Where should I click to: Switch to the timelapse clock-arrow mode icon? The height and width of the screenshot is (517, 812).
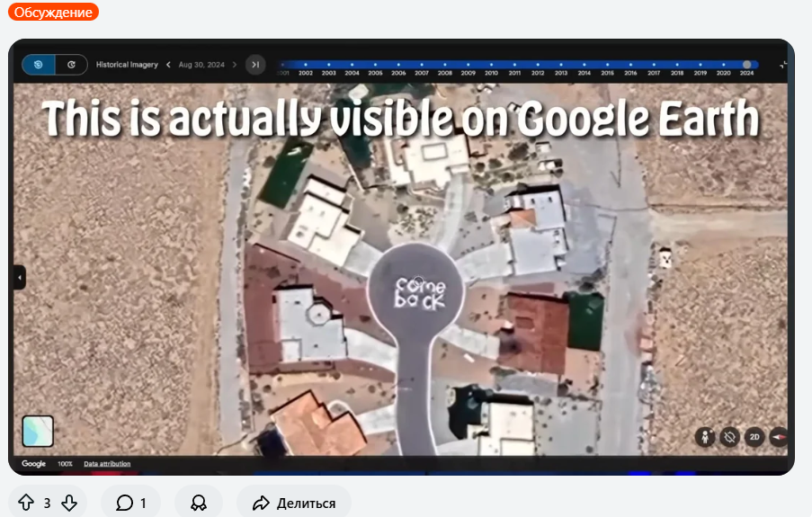point(71,65)
